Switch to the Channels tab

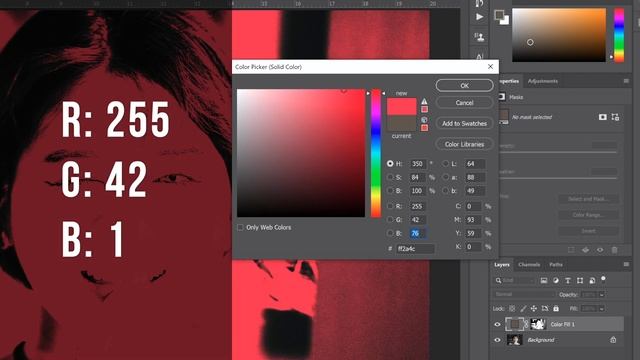529,264
